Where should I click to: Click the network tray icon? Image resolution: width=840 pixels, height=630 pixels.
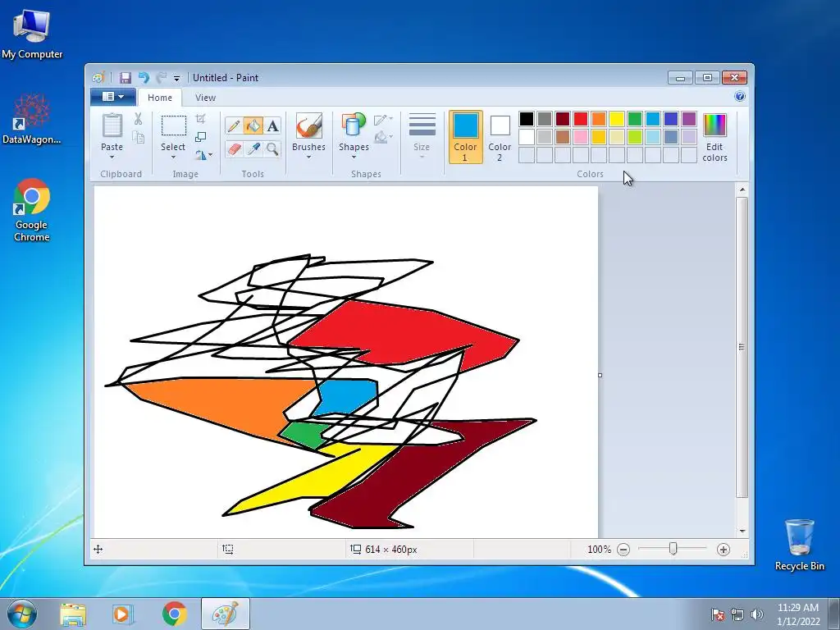737,615
